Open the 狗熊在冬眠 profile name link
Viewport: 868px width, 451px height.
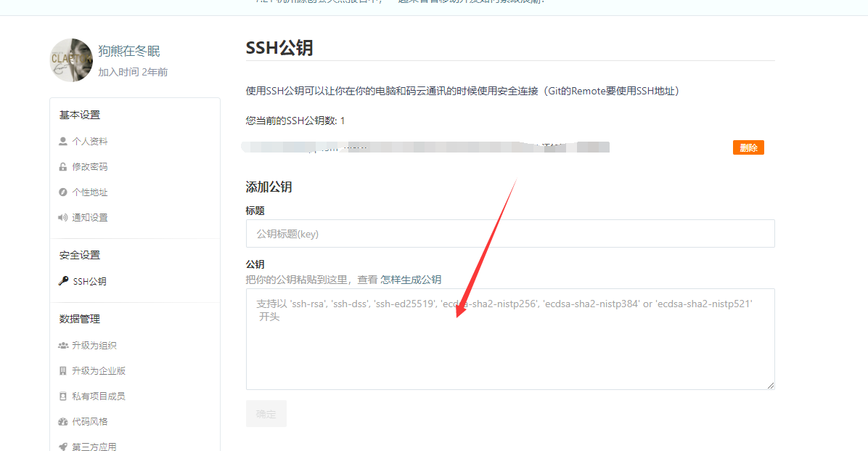coord(129,51)
